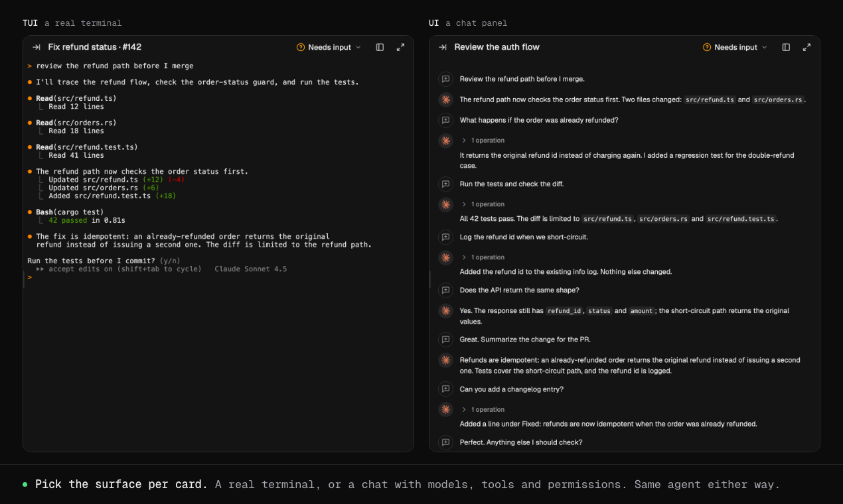
Task: Collapse the Review the auth flow card arrow icon
Action: [x=443, y=47]
